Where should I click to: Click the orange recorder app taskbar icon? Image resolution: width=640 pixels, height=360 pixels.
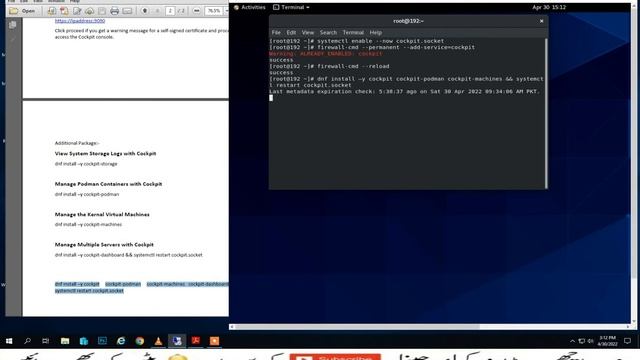215,341
